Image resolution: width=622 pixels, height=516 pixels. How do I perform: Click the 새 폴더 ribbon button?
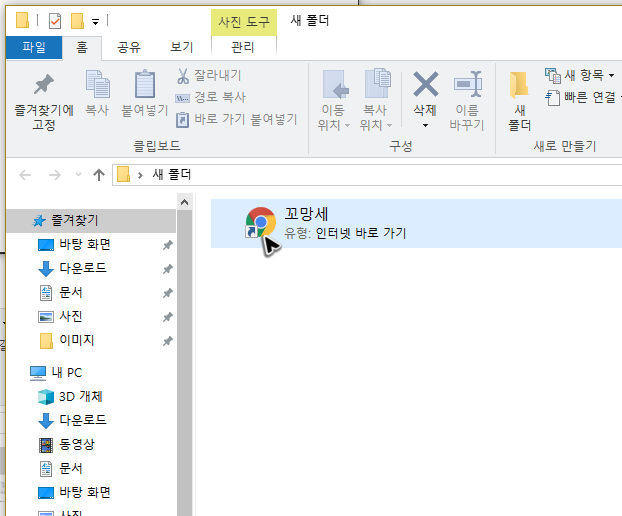[520, 102]
